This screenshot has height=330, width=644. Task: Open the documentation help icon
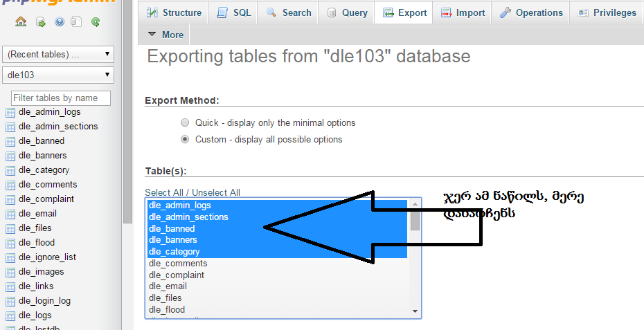point(59,22)
